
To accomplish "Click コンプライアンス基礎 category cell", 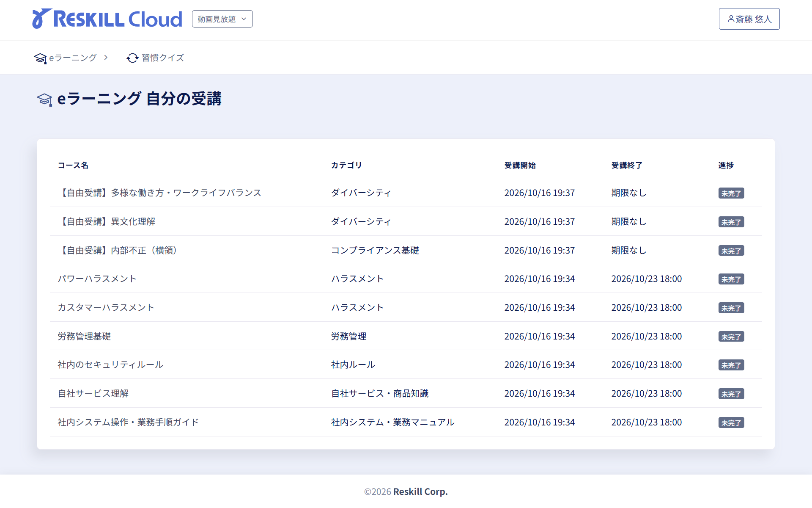I will [375, 250].
